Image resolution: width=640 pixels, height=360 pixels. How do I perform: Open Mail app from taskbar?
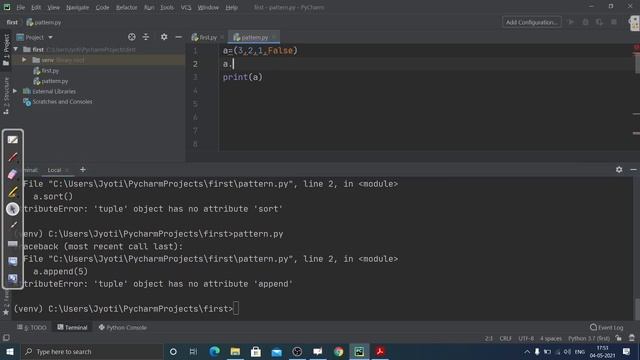(x=277, y=351)
